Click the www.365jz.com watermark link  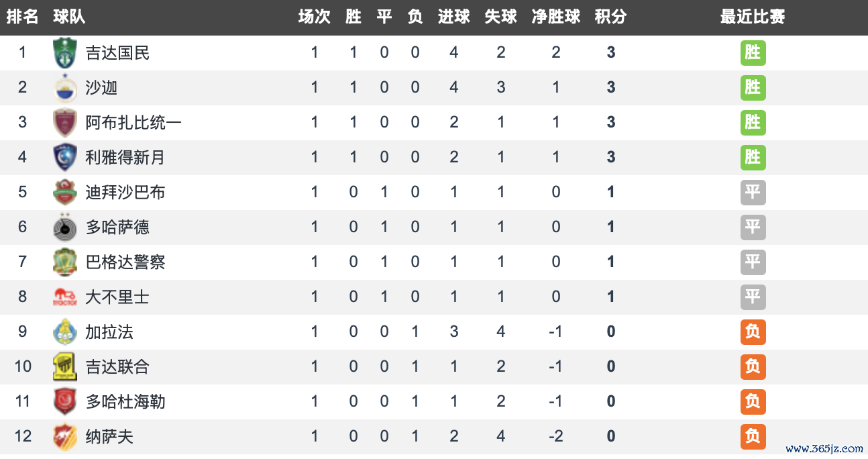(824, 449)
